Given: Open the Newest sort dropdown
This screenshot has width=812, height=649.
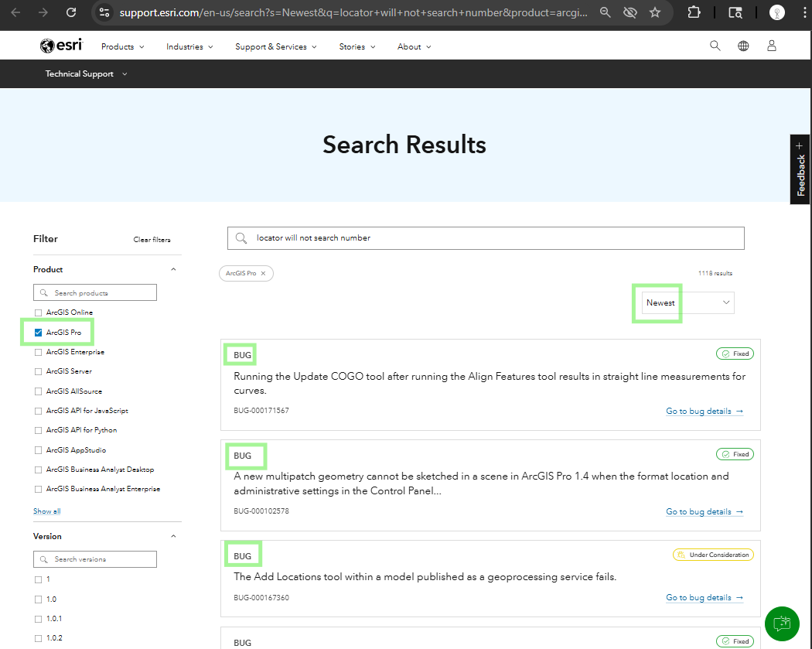Looking at the screenshot, I should (x=684, y=302).
